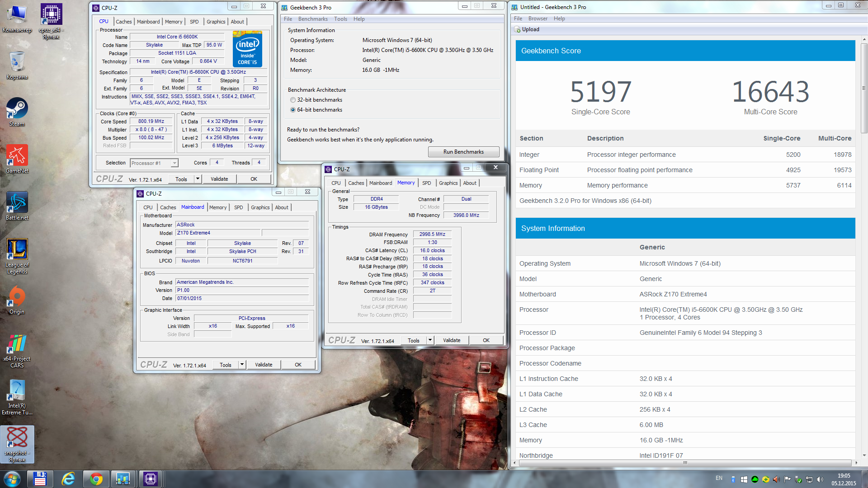The height and width of the screenshot is (488, 868).
Task: Launch Origin from the desktop
Action: point(17,300)
